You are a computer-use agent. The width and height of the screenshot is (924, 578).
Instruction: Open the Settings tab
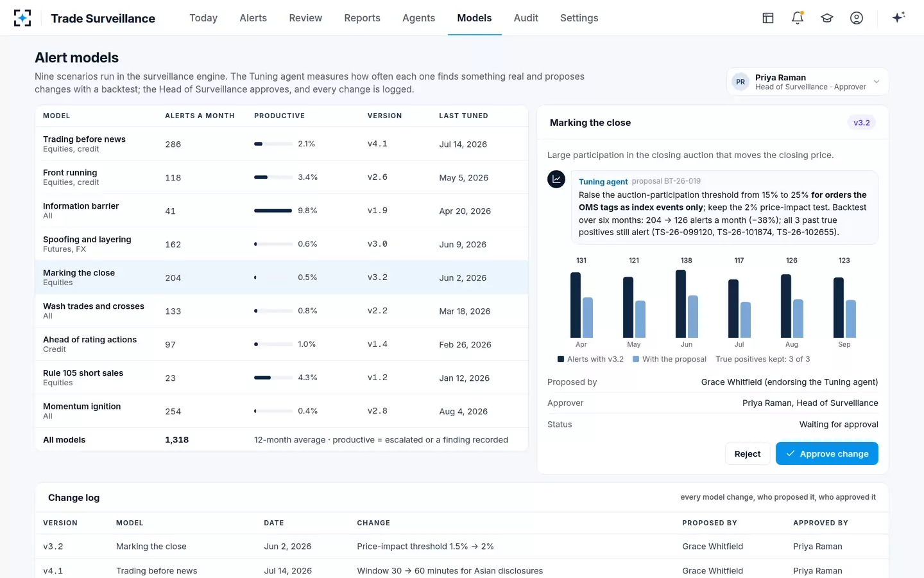tap(579, 18)
